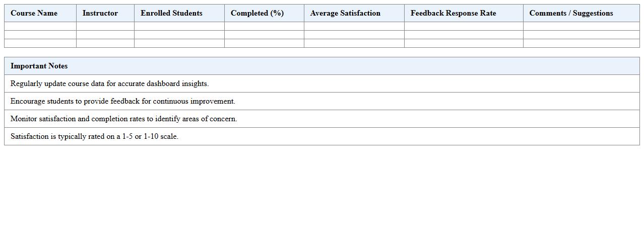Image resolution: width=644 pixels, height=252 pixels.
Task: Select the Feedback Response Rate header
Action: point(453,13)
